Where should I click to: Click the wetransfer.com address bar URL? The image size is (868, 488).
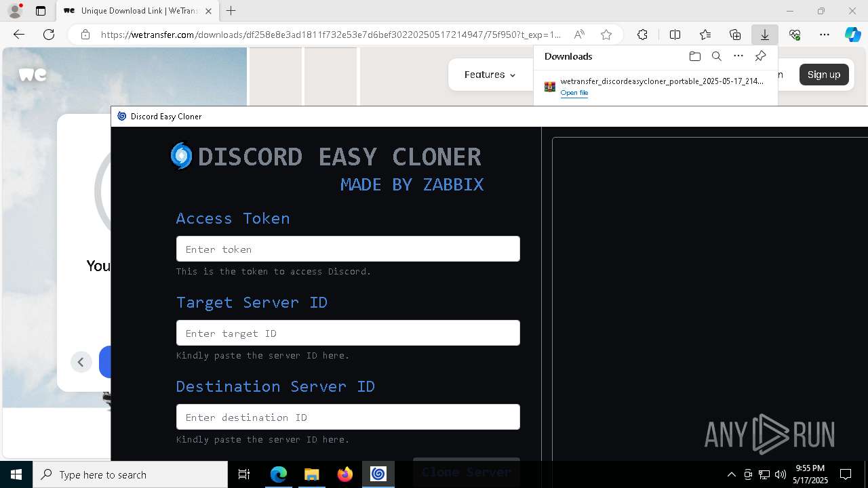[331, 35]
